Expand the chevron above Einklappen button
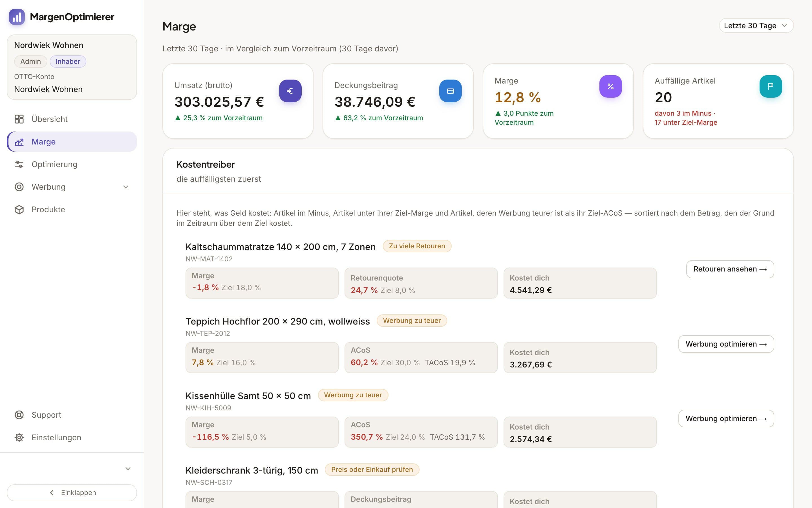The height and width of the screenshot is (508, 812). pyautogui.click(x=128, y=468)
